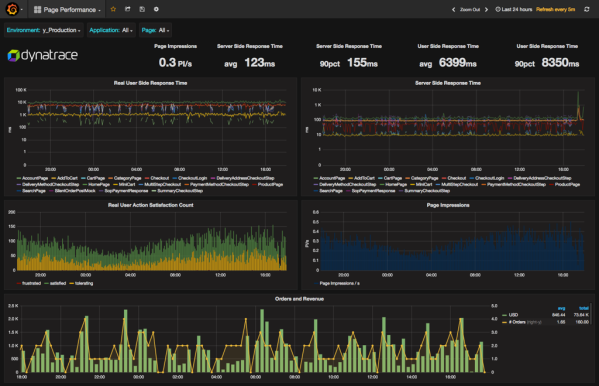Toggle the tolerating series in satisfaction legend
This screenshot has width=599, height=386.
(84, 283)
